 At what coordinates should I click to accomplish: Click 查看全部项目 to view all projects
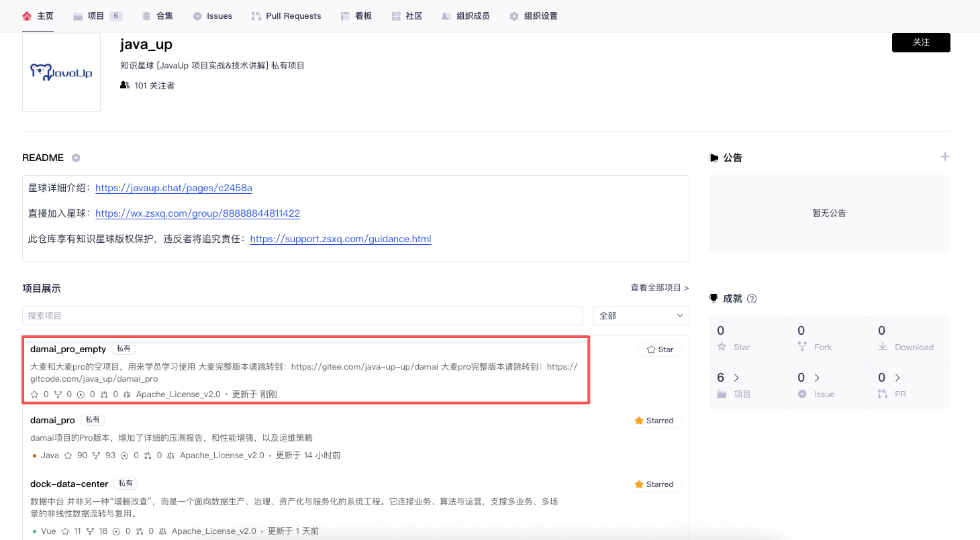click(x=660, y=288)
